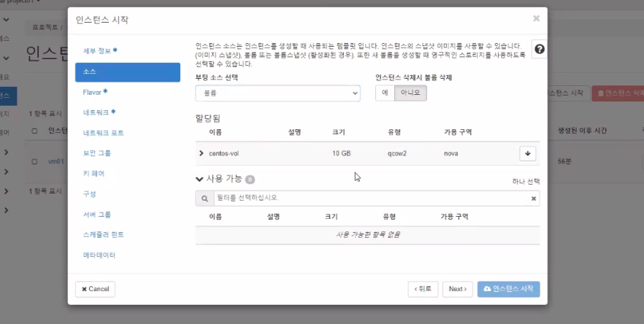Click the nova availability zone cell

451,153
